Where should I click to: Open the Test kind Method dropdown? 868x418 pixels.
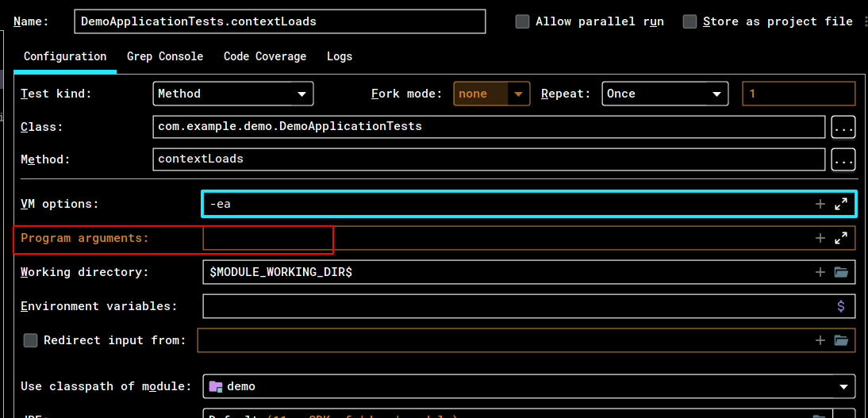coord(233,94)
